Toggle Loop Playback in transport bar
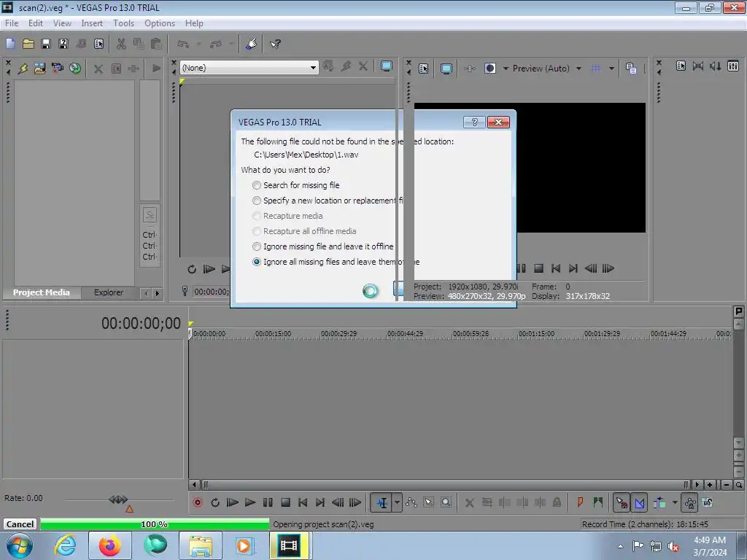This screenshot has height=560, width=747. (x=215, y=502)
